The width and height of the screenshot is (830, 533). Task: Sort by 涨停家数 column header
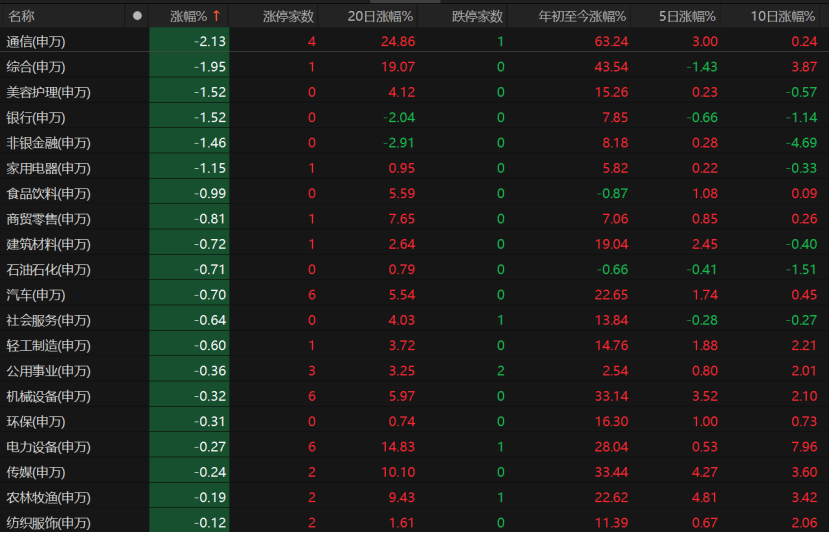288,16
